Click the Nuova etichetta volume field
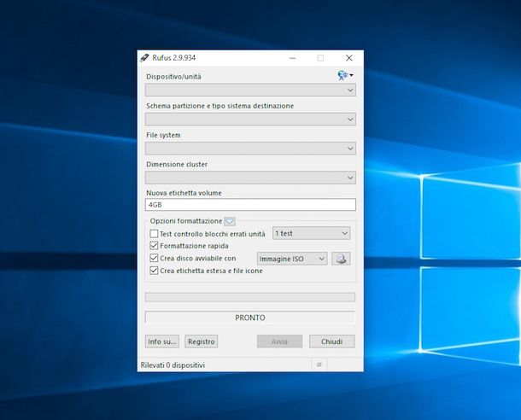521x420 pixels. pos(250,205)
